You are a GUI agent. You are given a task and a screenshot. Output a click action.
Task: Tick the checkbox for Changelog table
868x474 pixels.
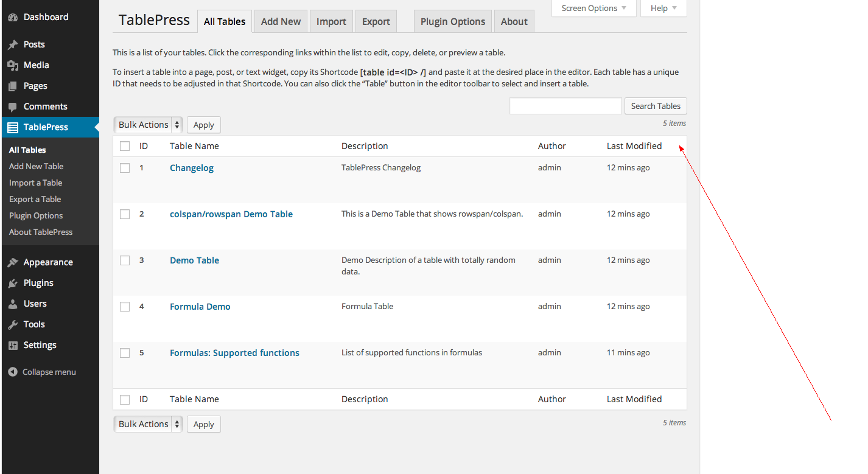125,168
